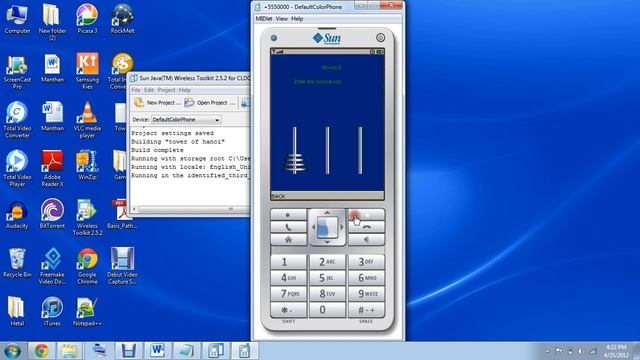Click the back/clear arrow key on the phone
This screenshot has height=360, width=640.
pyautogui.click(x=366, y=240)
